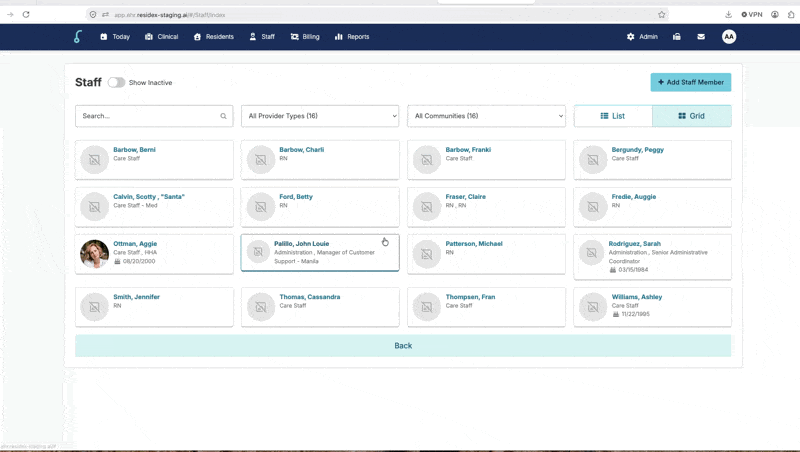Click the Residex logo icon

78,37
